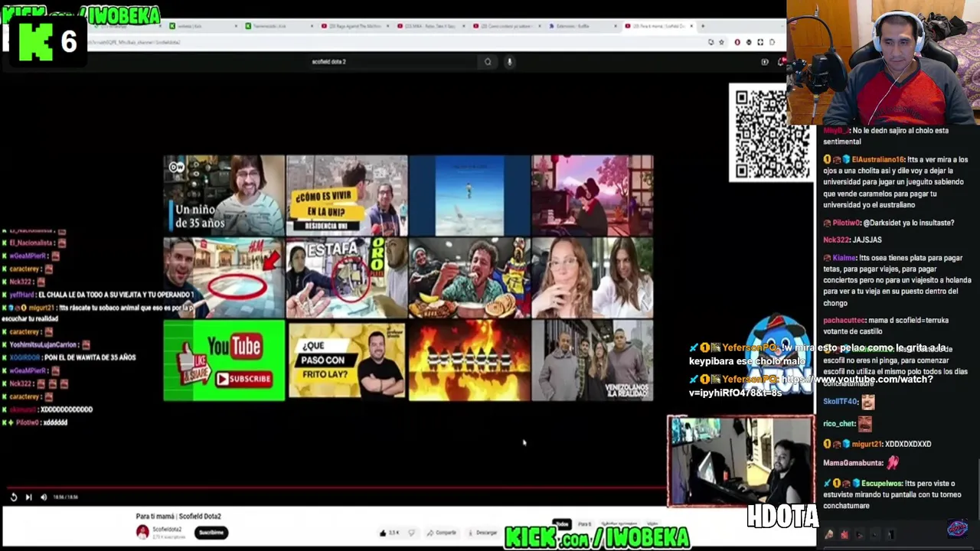
Task: Open the H&M mall red arrow thumbnail
Action: click(224, 278)
